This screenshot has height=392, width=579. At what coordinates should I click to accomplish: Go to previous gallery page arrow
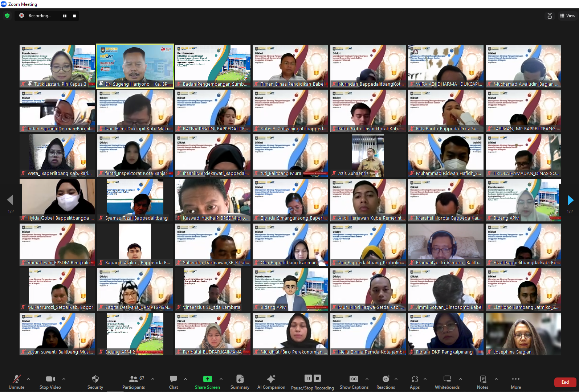pyautogui.click(x=10, y=200)
